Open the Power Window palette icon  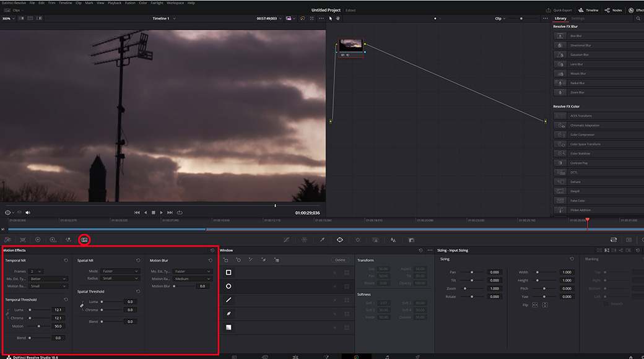(340, 240)
